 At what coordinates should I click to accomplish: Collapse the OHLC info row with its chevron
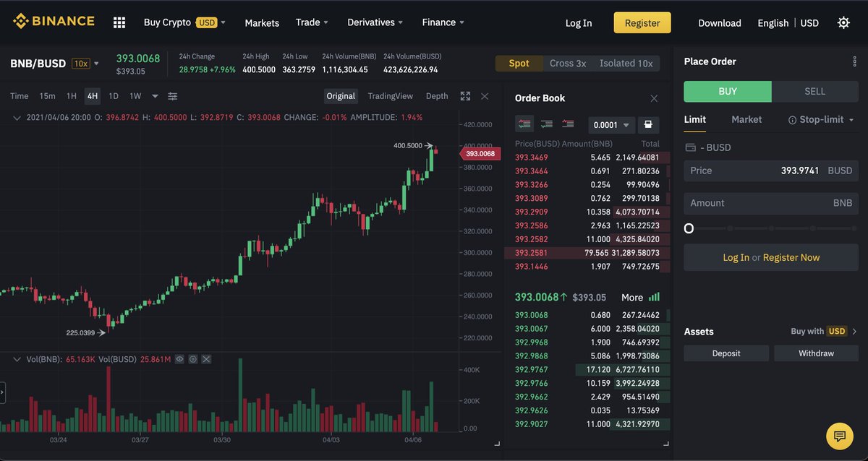pos(17,116)
